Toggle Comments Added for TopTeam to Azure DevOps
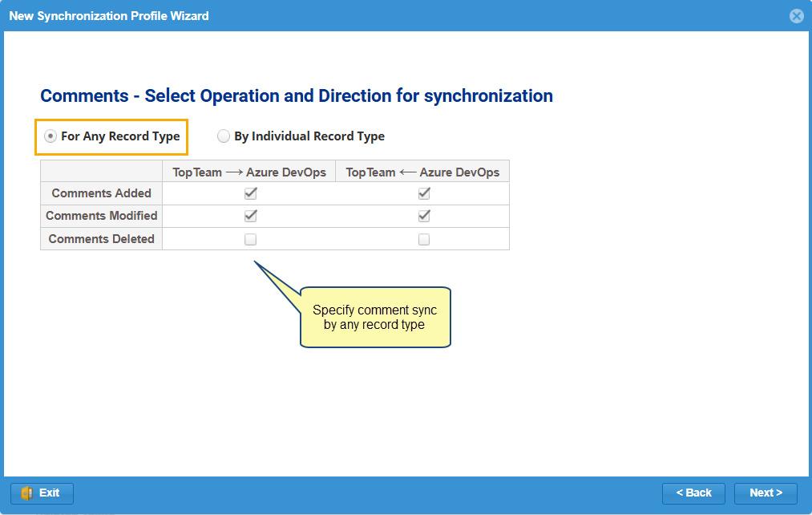 coord(250,193)
